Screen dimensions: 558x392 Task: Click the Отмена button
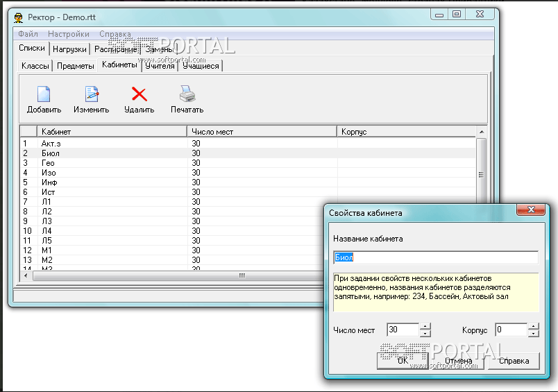(458, 361)
